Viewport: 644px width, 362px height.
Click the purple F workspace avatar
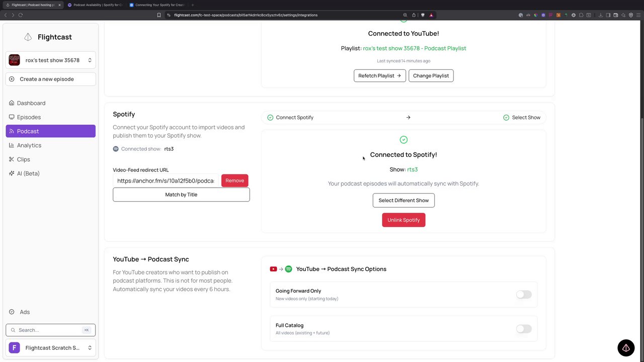pos(14,348)
